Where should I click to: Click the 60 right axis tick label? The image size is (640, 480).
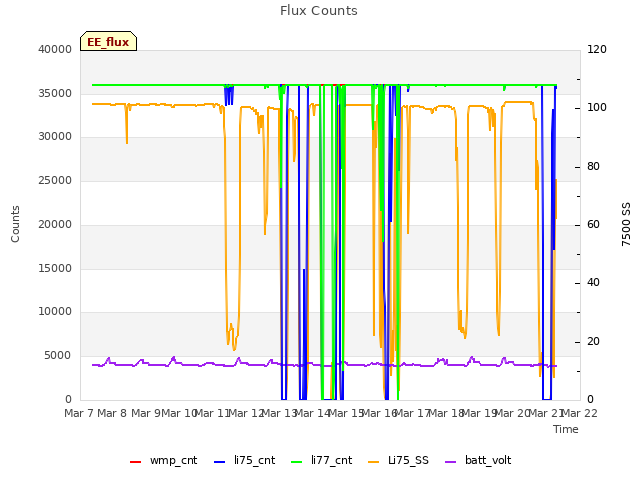click(x=593, y=224)
